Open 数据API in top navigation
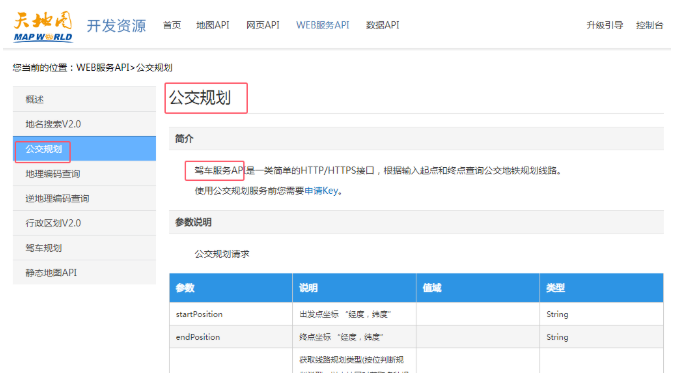The width and height of the screenshot is (675, 380). pyautogui.click(x=382, y=25)
